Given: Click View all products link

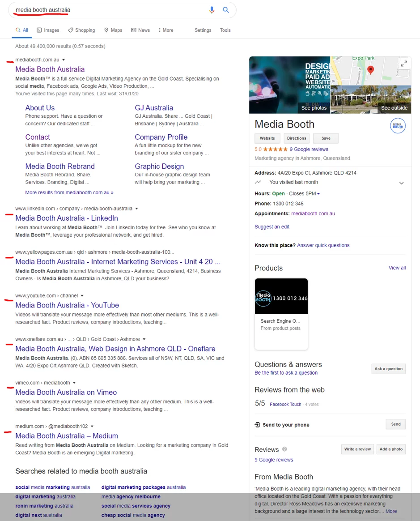Looking at the screenshot, I should pos(397,268).
